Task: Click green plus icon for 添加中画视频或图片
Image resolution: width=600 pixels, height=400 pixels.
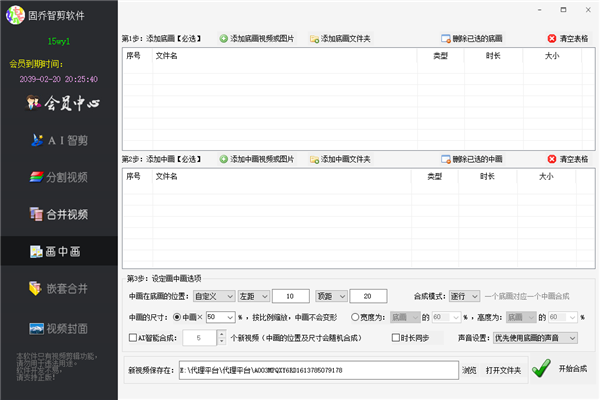Action: pyautogui.click(x=223, y=159)
